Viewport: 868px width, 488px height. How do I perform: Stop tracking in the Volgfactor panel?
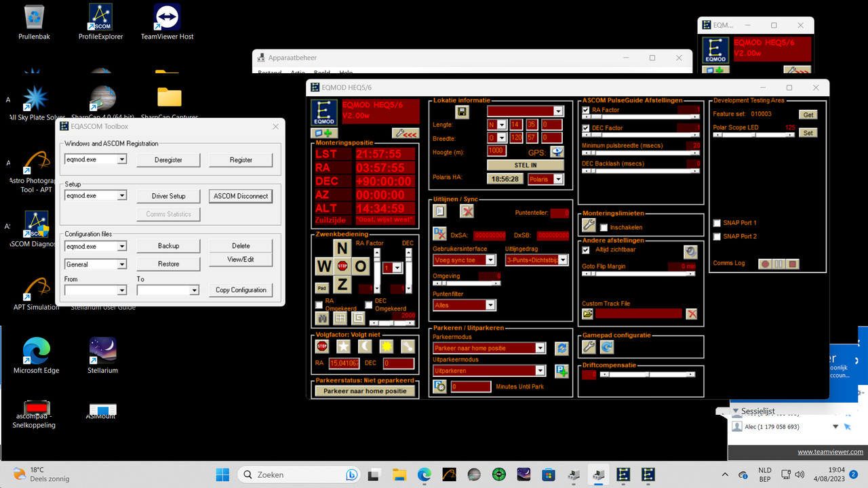(322, 346)
